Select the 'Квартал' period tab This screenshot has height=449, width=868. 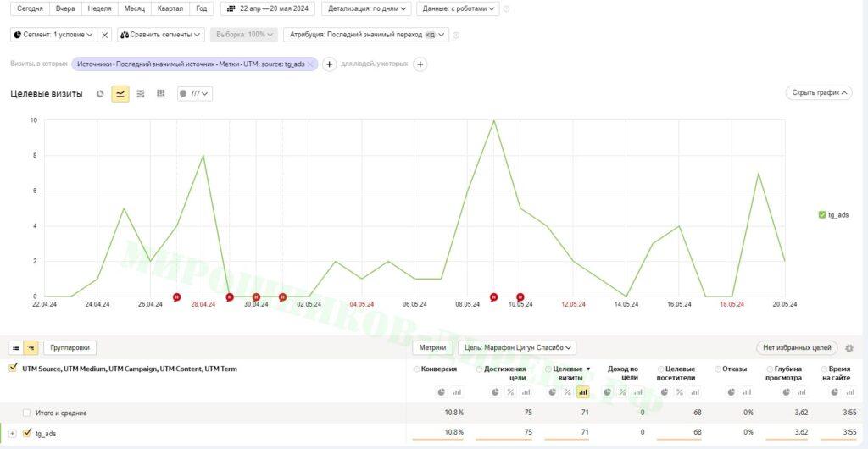pyautogui.click(x=171, y=8)
